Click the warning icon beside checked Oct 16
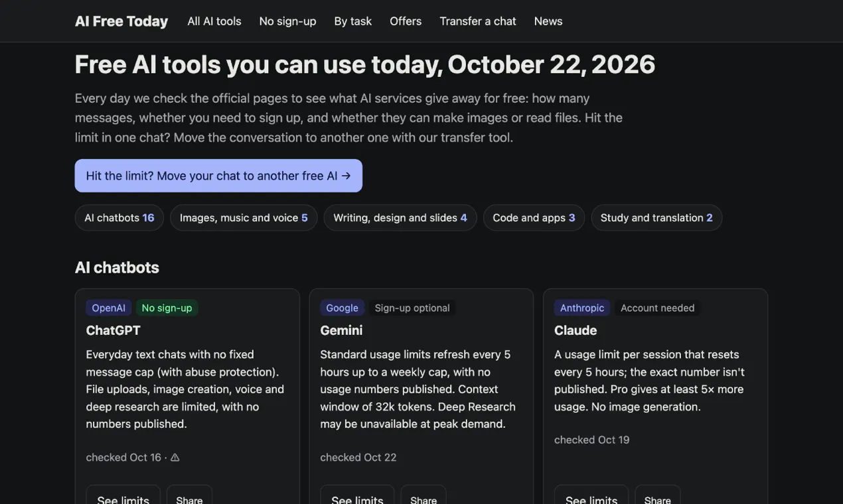Image resolution: width=843 pixels, height=504 pixels. pyautogui.click(x=175, y=458)
